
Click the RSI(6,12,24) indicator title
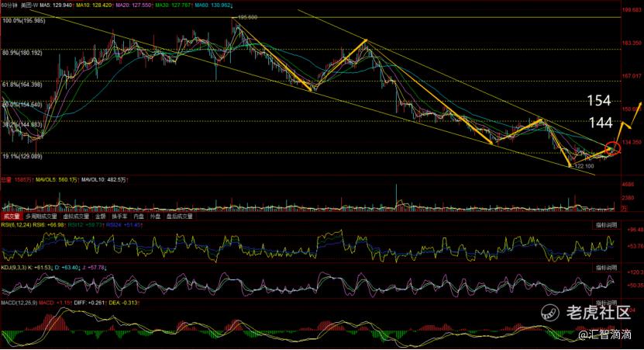click(15, 225)
